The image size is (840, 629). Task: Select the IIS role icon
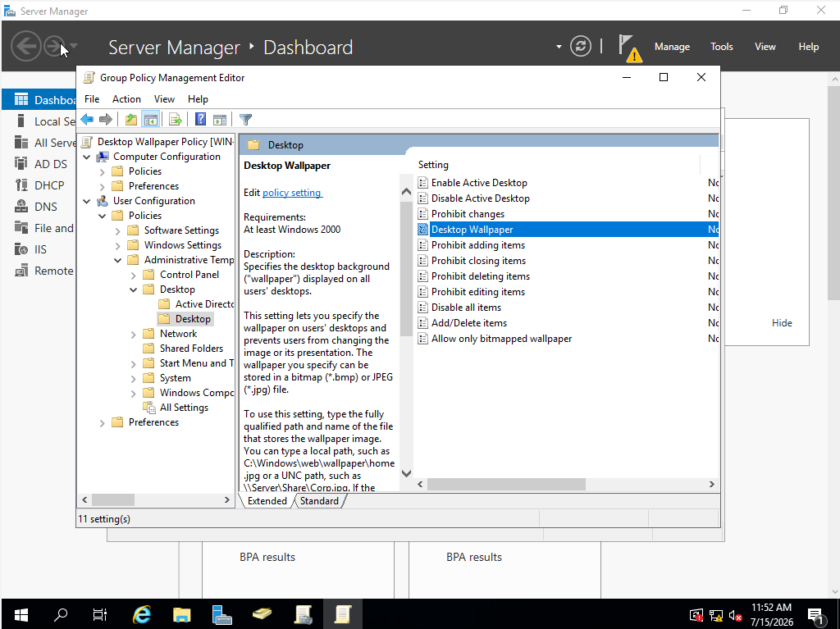pyautogui.click(x=21, y=249)
